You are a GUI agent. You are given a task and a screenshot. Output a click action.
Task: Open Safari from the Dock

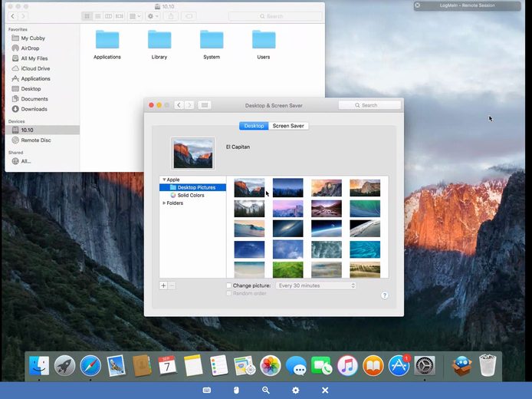click(x=90, y=366)
